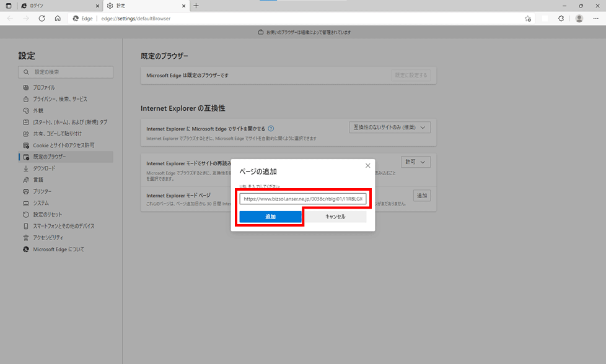Open the Settings and more ellipsis menu
606x364 pixels.
coord(595,19)
